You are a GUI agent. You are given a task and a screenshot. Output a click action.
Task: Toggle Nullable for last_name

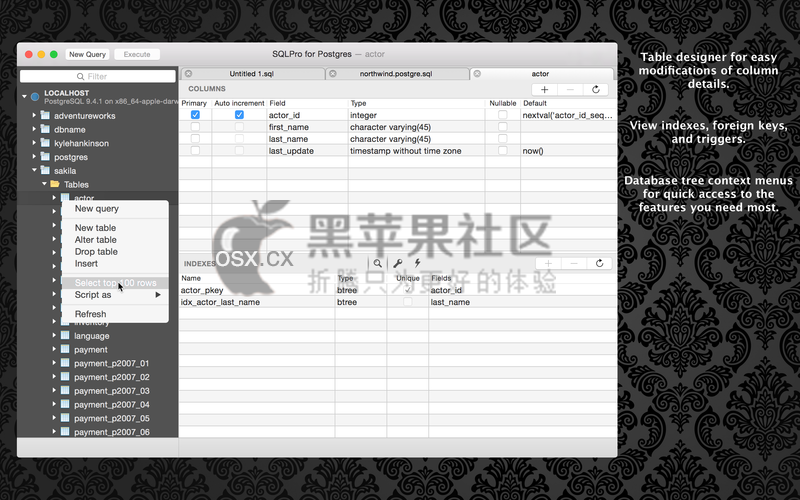tap(503, 138)
